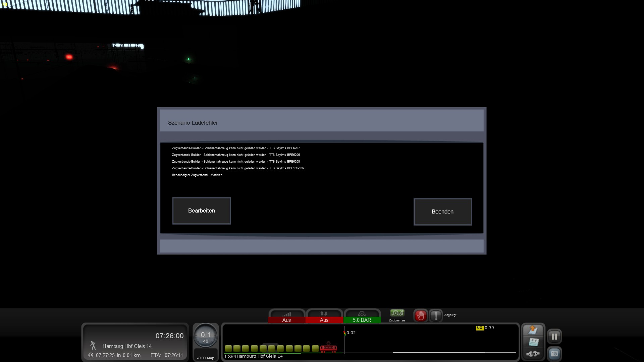Click the coupling view icon
The height and width of the screenshot is (362, 644).
533,354
